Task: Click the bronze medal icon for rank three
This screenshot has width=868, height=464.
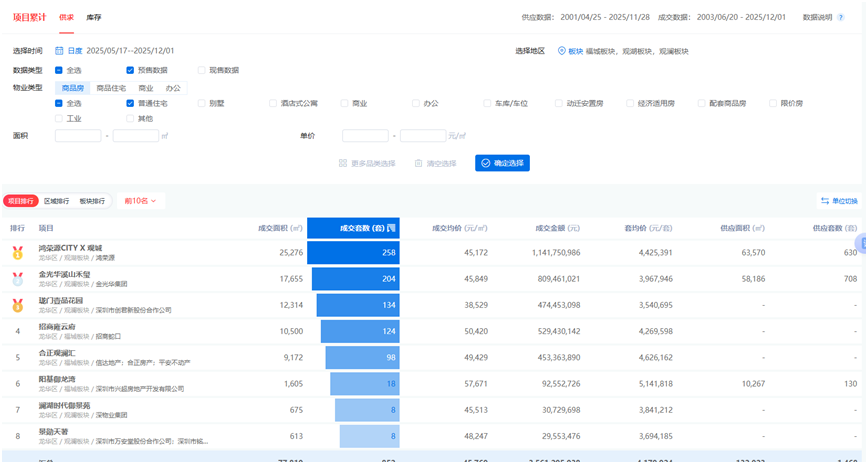Action: coord(17,305)
